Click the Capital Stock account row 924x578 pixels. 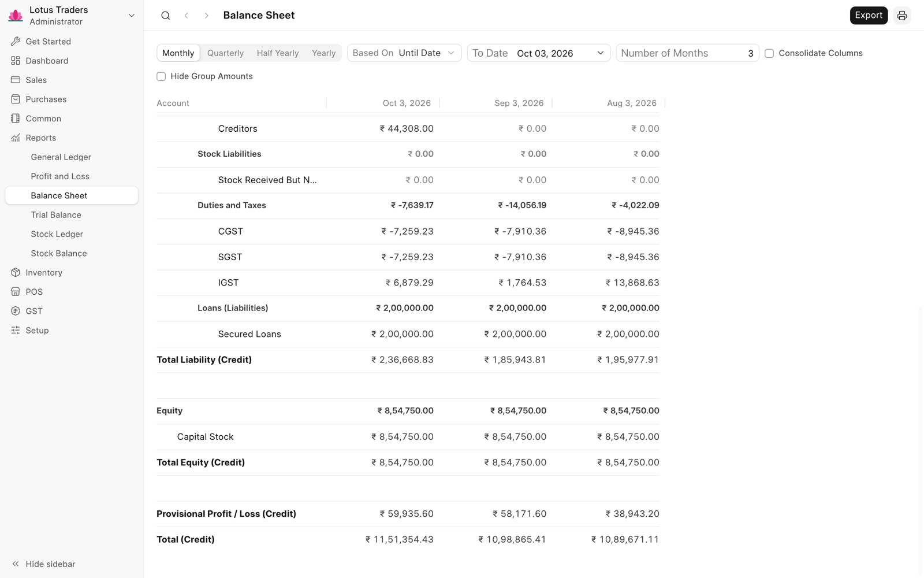[408, 437]
